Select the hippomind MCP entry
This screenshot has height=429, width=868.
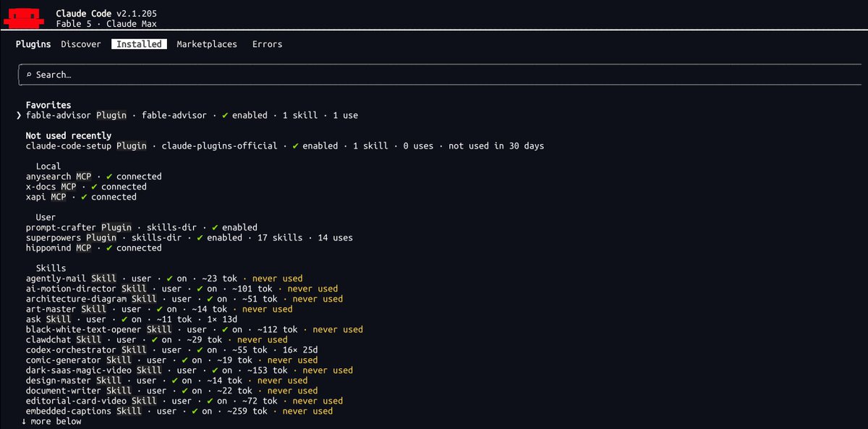pyautogui.click(x=93, y=247)
